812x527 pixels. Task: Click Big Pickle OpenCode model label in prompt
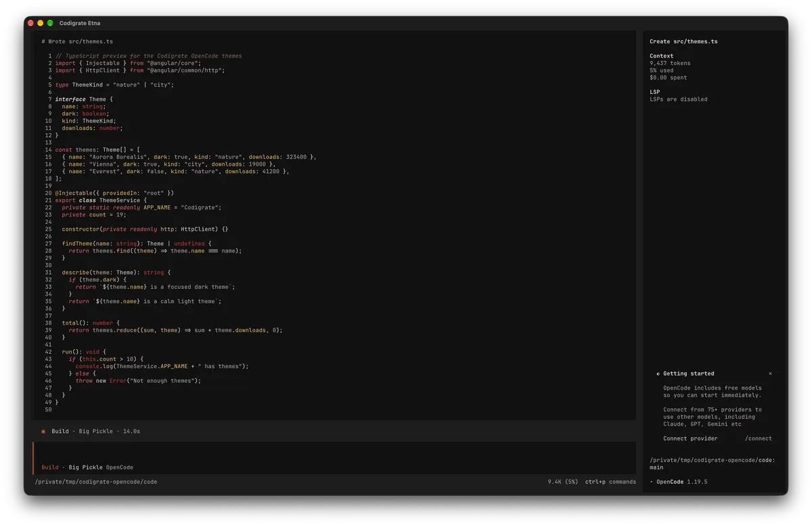(101, 467)
